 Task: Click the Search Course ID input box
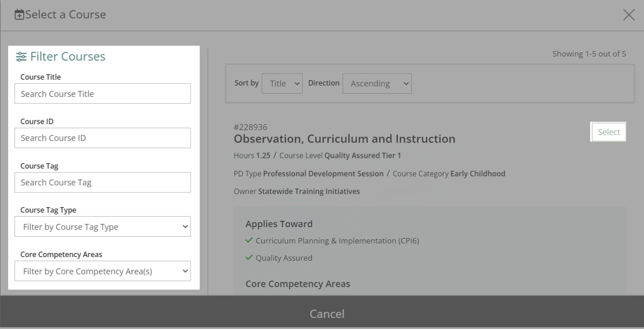(102, 138)
